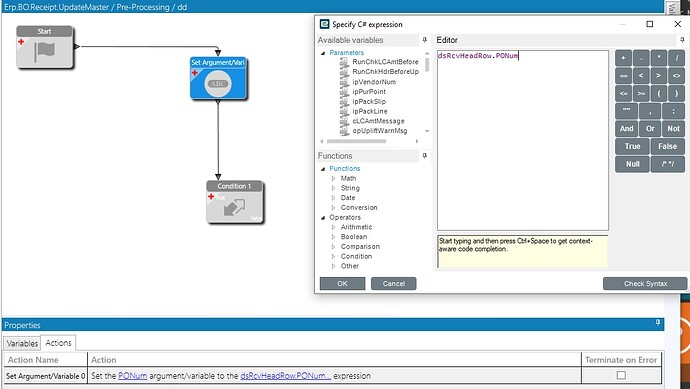Switch to the Variables tab
Image resolution: width=690 pixels, height=389 pixels.
pyautogui.click(x=22, y=343)
